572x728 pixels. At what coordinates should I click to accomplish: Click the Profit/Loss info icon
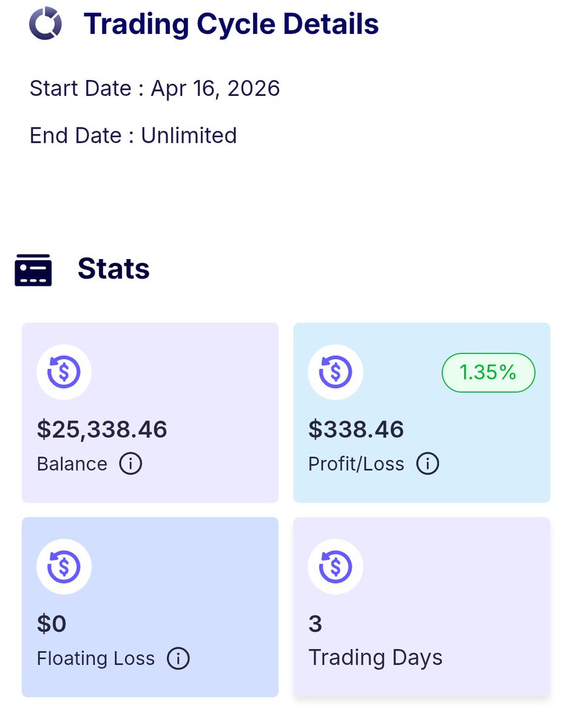[x=427, y=464]
